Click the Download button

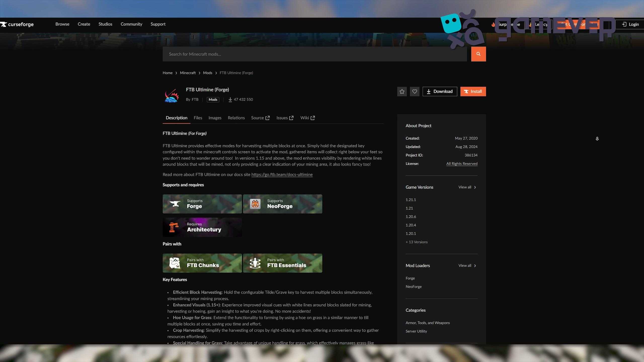click(x=440, y=92)
